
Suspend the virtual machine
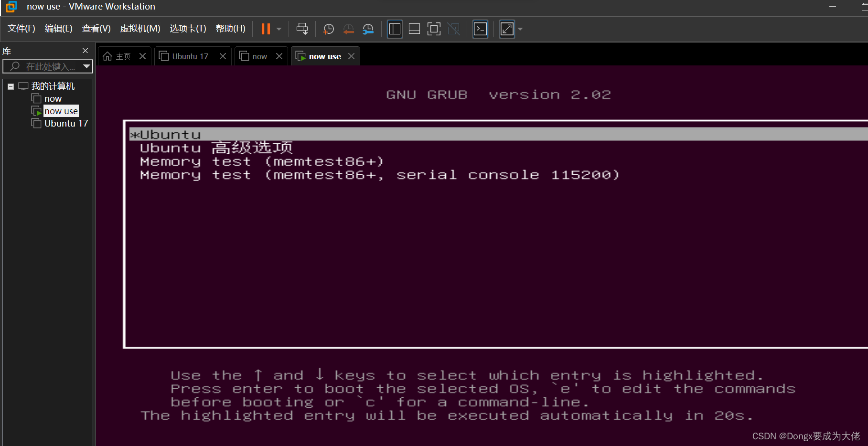(x=266, y=29)
